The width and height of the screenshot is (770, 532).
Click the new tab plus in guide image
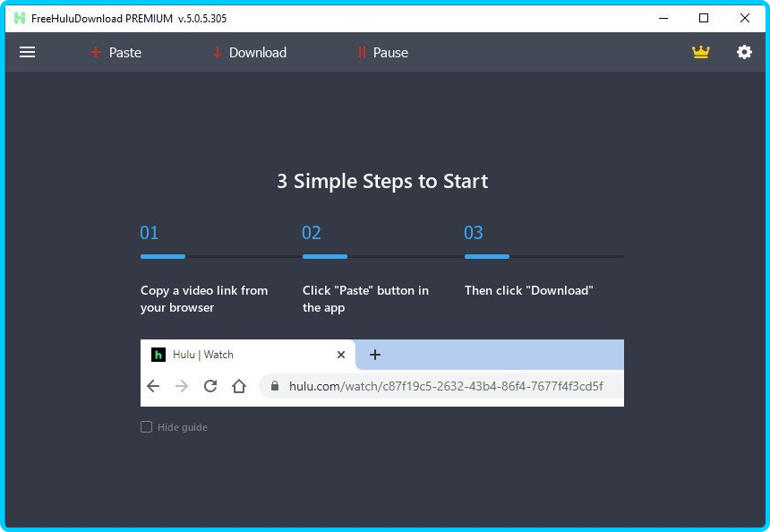[x=374, y=355]
